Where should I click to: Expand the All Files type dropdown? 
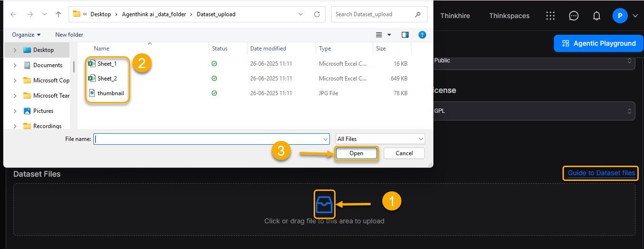click(380, 139)
